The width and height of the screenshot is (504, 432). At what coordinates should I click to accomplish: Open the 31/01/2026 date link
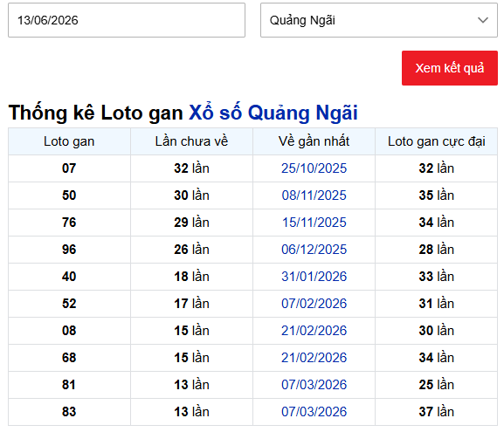(314, 277)
